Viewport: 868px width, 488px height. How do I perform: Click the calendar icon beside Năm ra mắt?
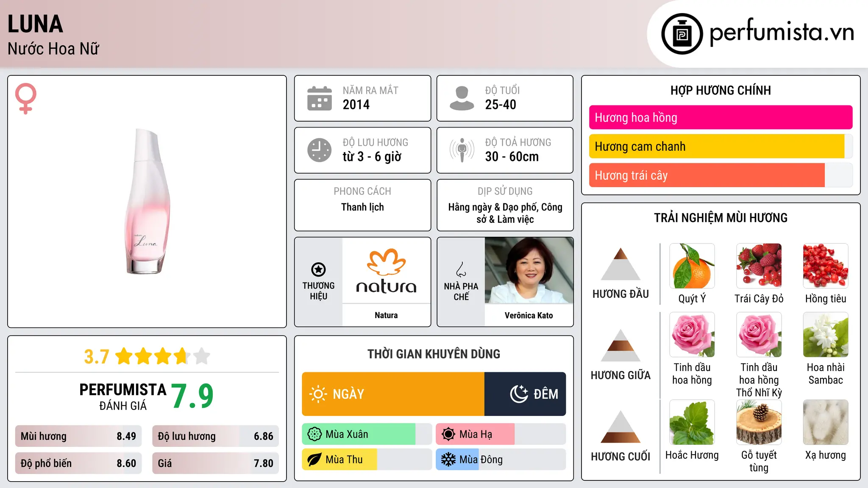[x=320, y=98]
